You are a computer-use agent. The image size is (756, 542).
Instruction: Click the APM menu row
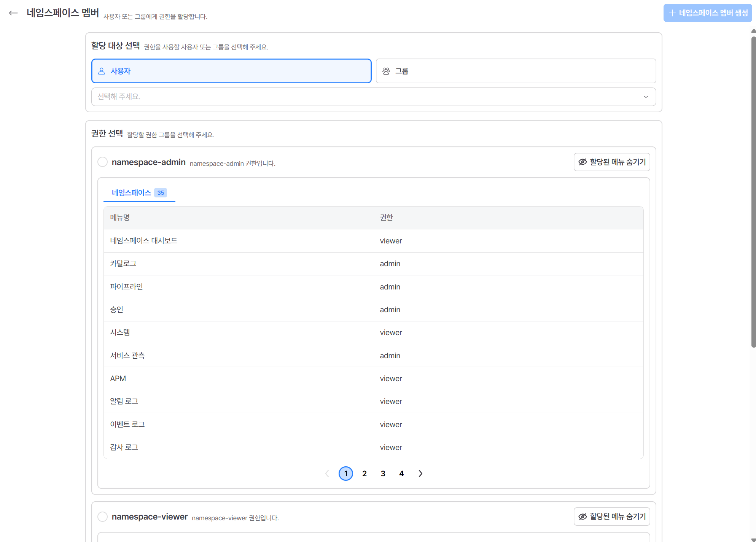click(374, 378)
